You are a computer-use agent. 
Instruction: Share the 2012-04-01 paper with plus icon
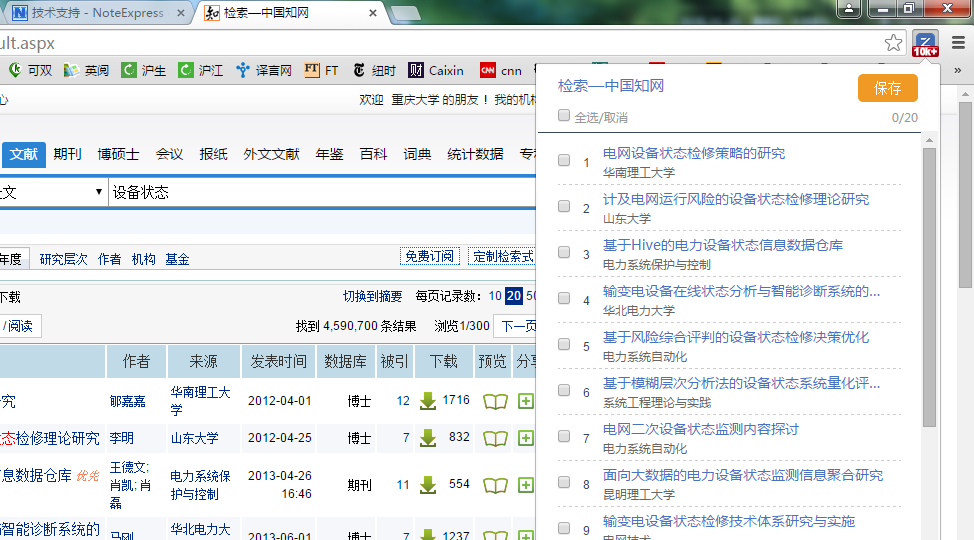tap(526, 401)
